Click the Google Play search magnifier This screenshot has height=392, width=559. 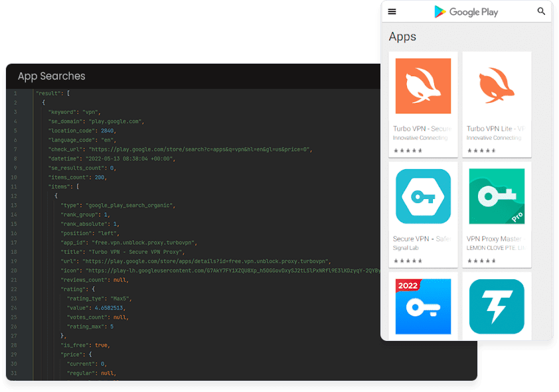541,11
